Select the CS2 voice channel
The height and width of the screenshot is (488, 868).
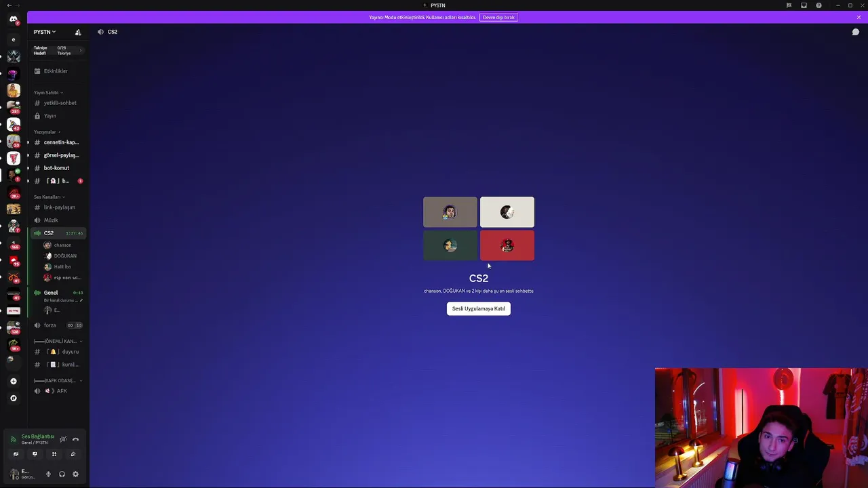click(x=58, y=233)
